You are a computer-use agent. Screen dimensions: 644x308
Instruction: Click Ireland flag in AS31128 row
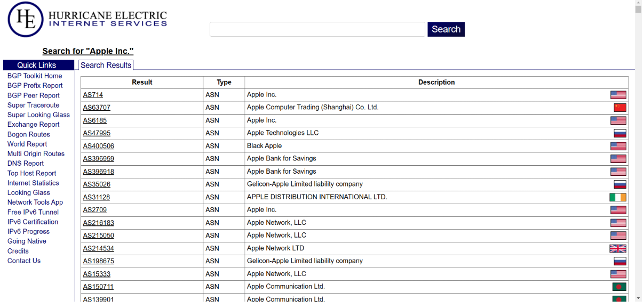[618, 197]
